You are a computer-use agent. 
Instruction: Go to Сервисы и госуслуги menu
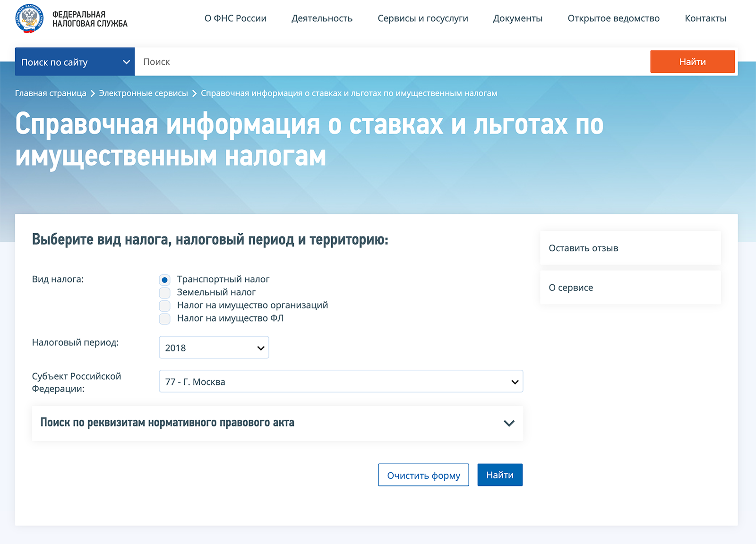point(422,18)
